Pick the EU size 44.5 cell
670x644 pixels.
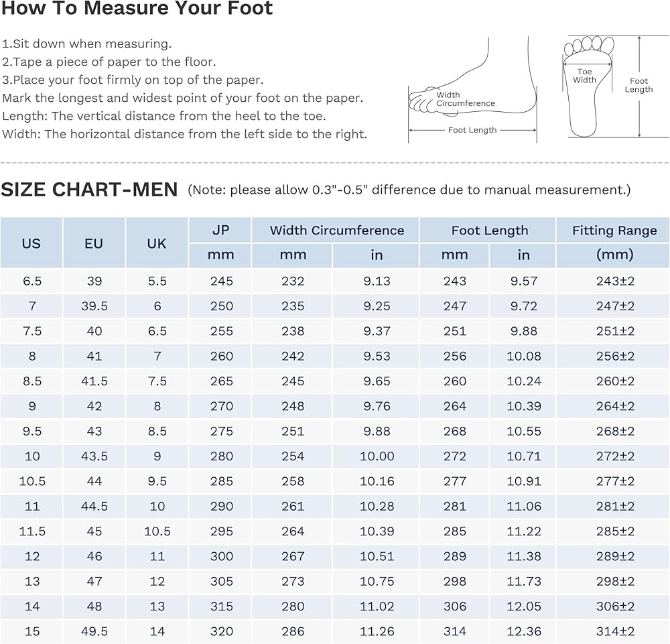(x=94, y=506)
